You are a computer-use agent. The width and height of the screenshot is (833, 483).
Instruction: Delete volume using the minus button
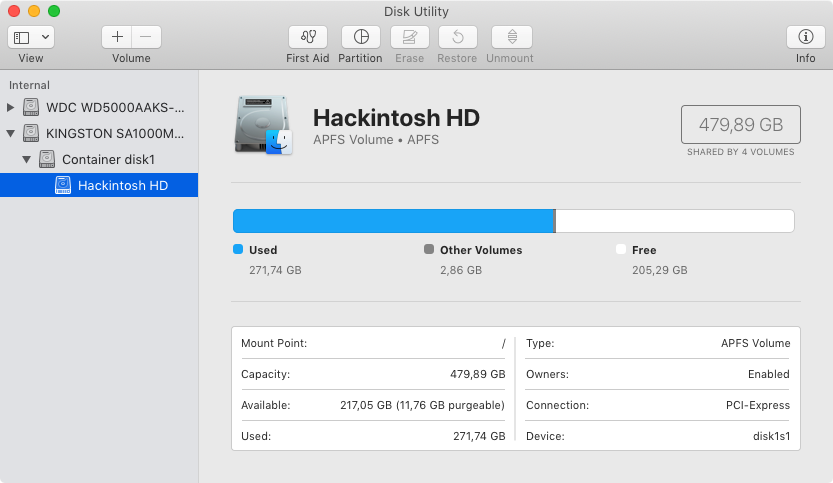pyautogui.click(x=146, y=37)
